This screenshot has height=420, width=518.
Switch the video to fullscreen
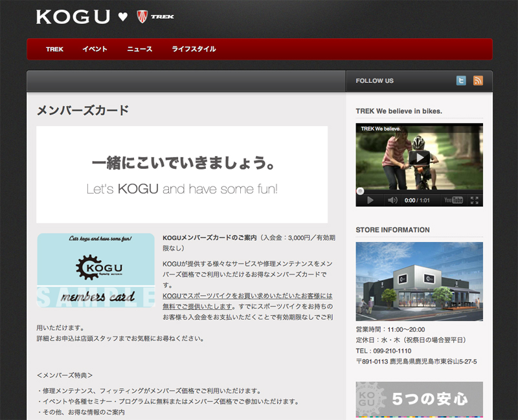tap(475, 200)
